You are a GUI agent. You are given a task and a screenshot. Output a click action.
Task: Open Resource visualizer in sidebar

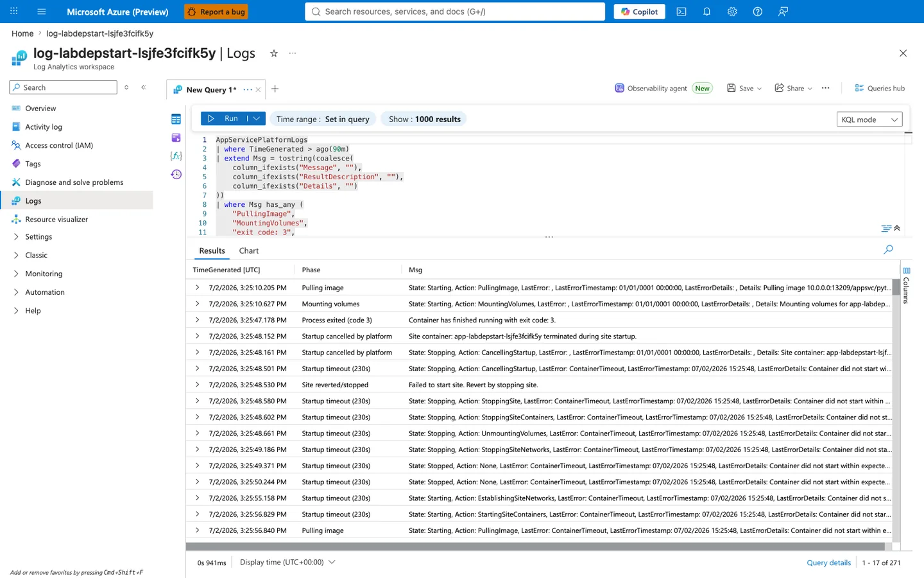56,220
